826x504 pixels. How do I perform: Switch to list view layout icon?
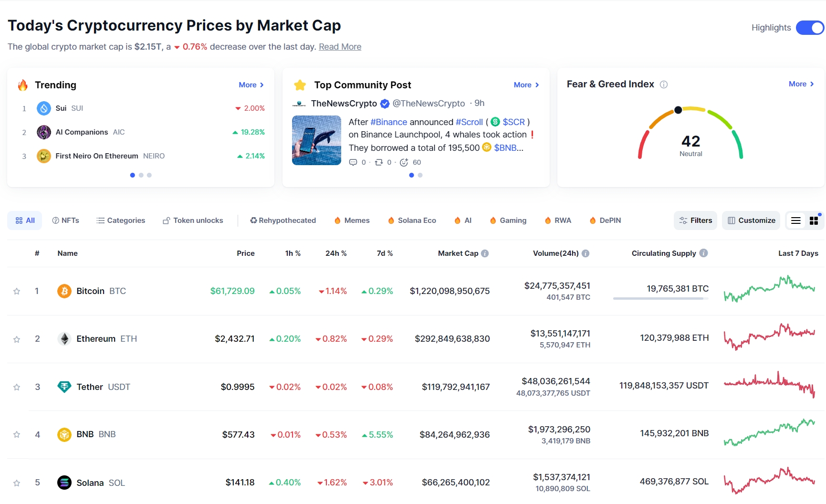tap(796, 220)
